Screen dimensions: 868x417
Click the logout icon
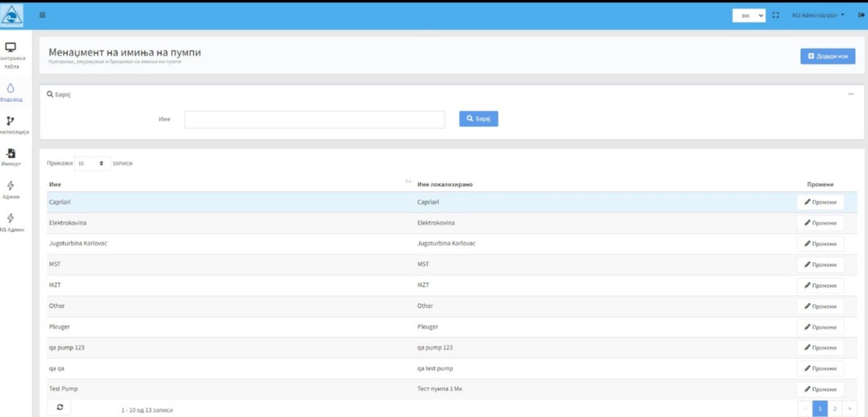pyautogui.click(x=861, y=16)
